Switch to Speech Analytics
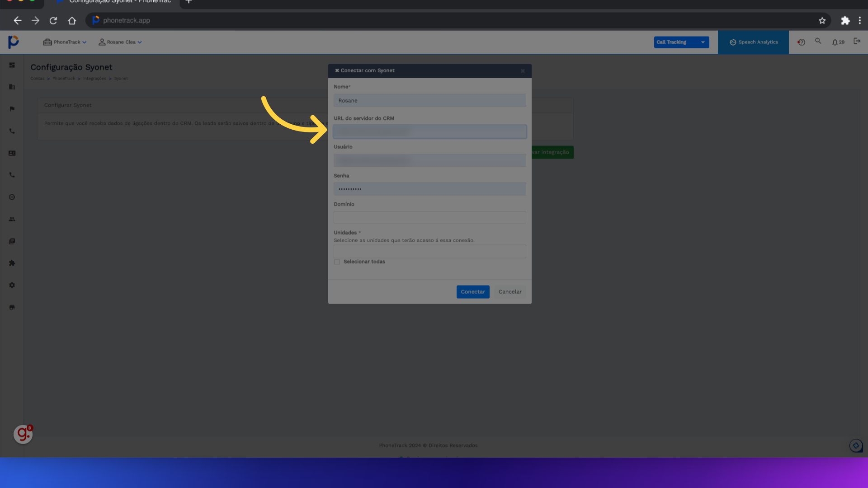Viewport: 868px width, 488px height. [753, 42]
